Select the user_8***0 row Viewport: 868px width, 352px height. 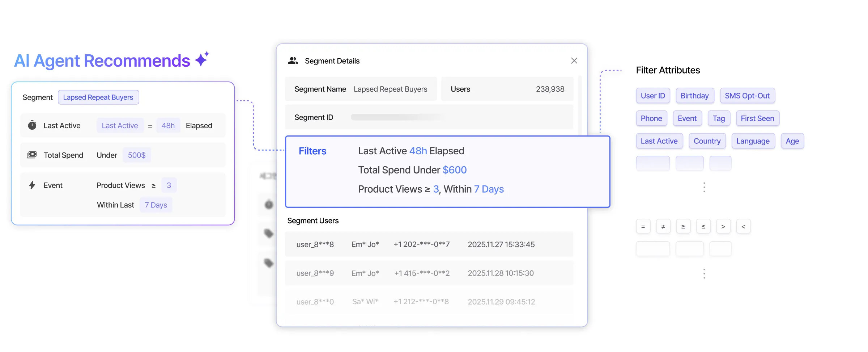(429, 302)
